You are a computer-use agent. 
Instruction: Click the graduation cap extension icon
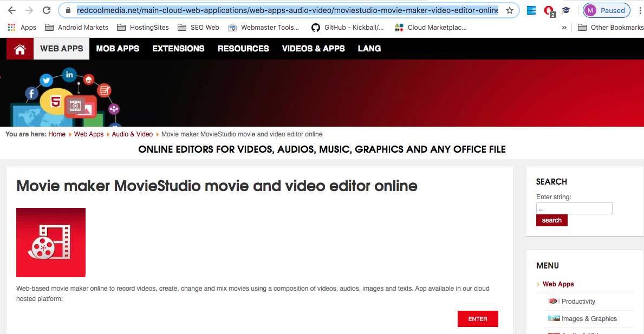tap(566, 10)
